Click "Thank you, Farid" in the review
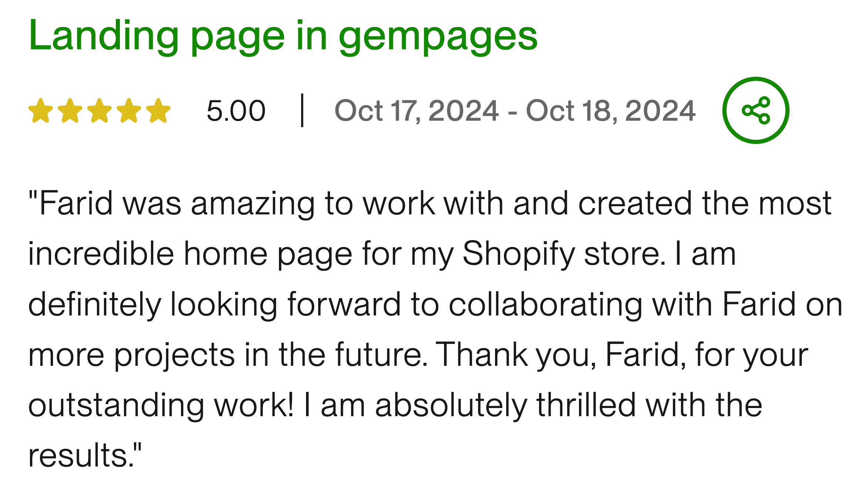The height and width of the screenshot is (488, 868). tap(559, 355)
